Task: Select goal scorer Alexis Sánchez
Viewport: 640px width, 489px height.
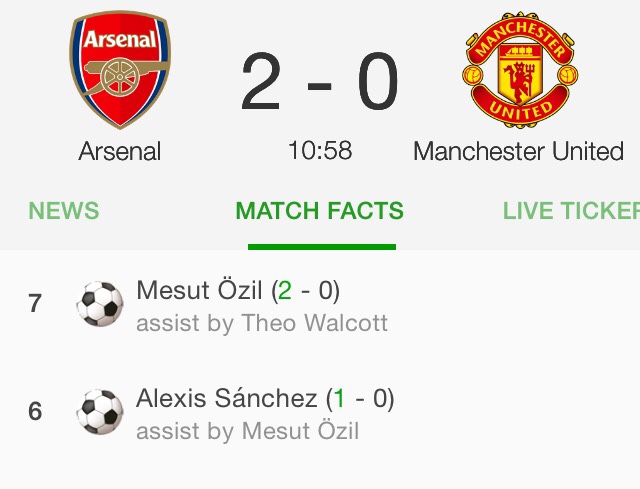Action: [x=227, y=399]
